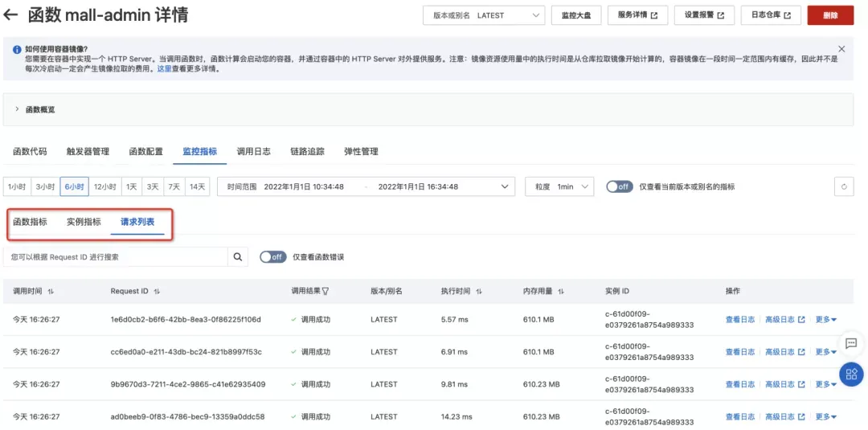Close the container image info banner
Screen dimensions: 868x430
[841, 49]
